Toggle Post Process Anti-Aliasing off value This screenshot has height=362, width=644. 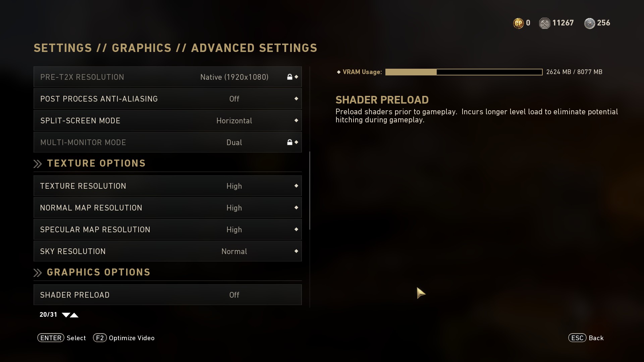(x=234, y=99)
